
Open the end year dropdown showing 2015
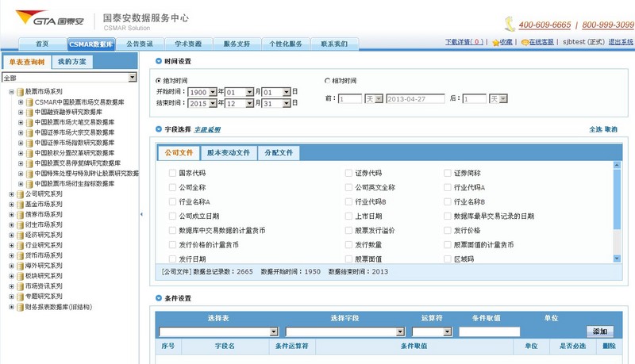point(202,104)
